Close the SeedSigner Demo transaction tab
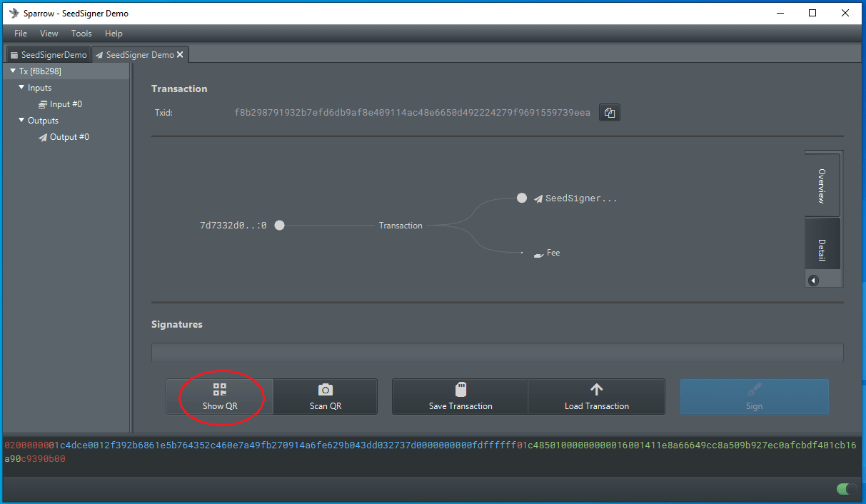Image resolution: width=866 pixels, height=504 pixels. tap(181, 55)
